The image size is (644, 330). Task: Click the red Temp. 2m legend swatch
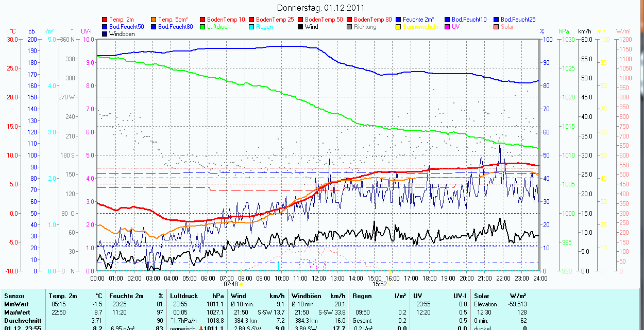tap(105, 20)
